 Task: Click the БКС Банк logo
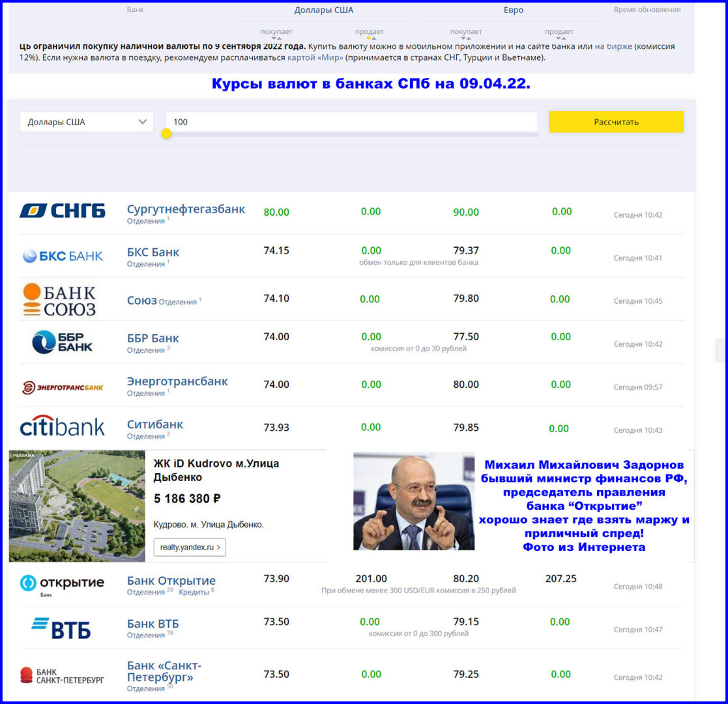pyautogui.click(x=63, y=256)
